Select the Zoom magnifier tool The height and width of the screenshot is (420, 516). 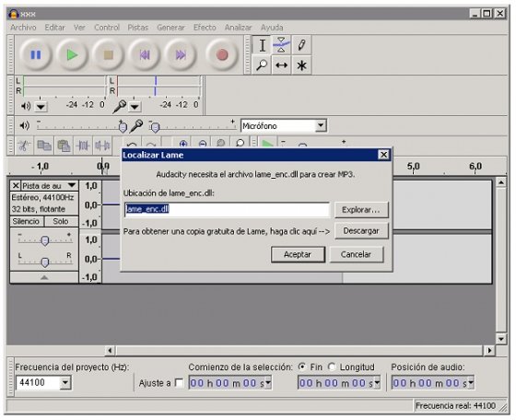coord(262,64)
